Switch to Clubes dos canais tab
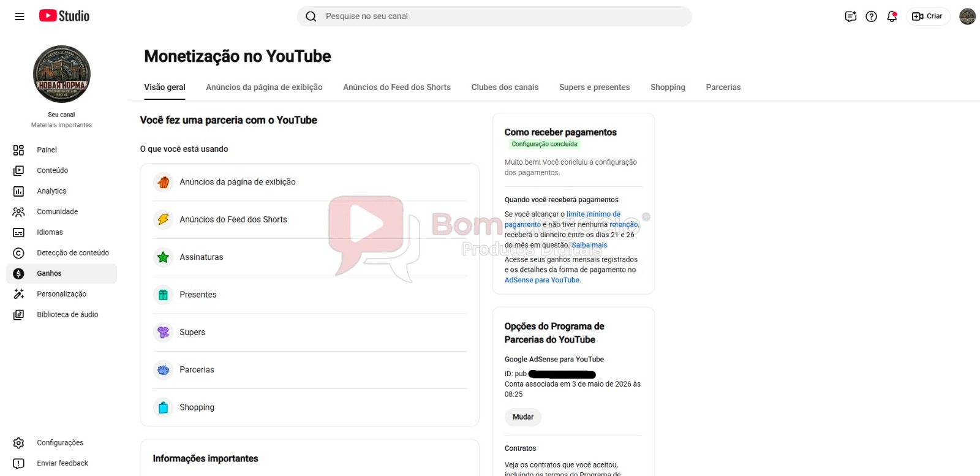The width and height of the screenshot is (980, 476). click(x=505, y=88)
